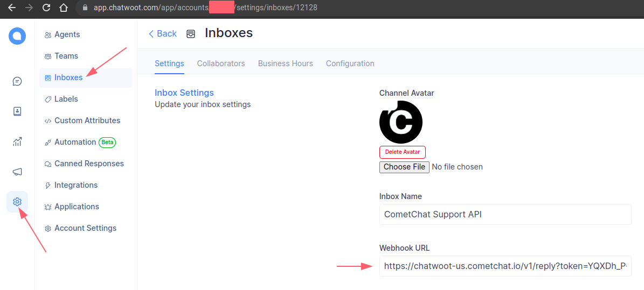Reload the page with browser refresh icon
This screenshot has width=644, height=290.
[x=46, y=8]
